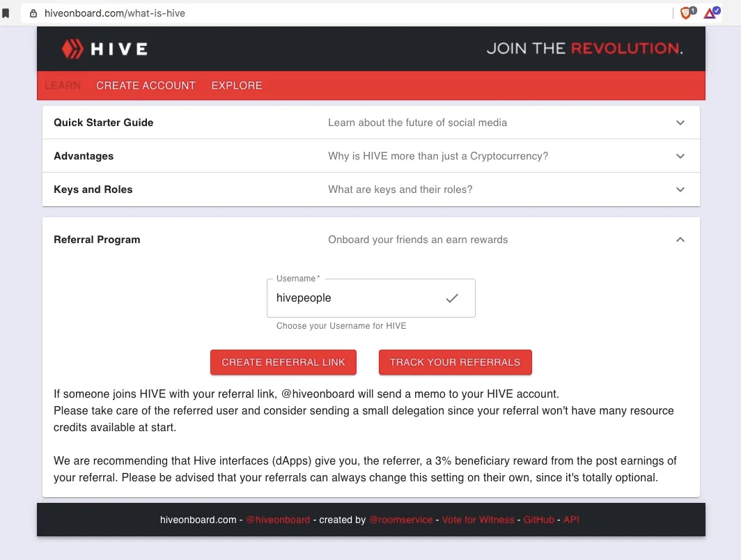Click the Vote for Witness link

click(478, 520)
